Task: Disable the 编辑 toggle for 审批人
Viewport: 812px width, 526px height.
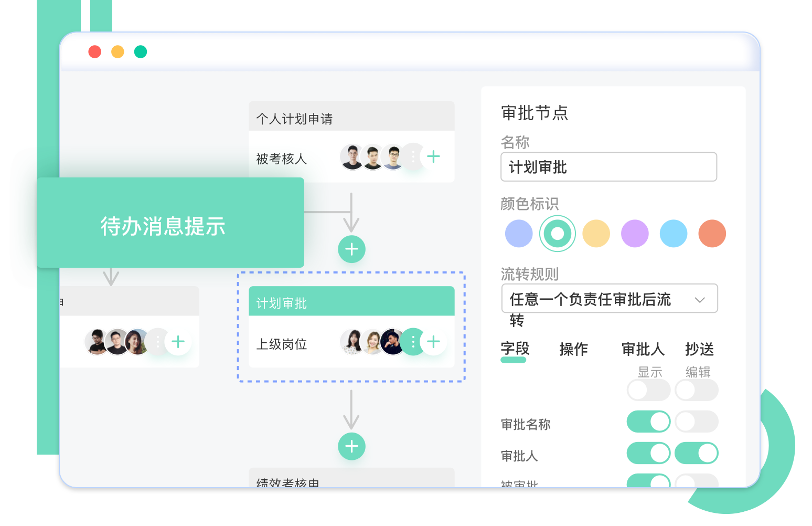Action: click(x=697, y=453)
